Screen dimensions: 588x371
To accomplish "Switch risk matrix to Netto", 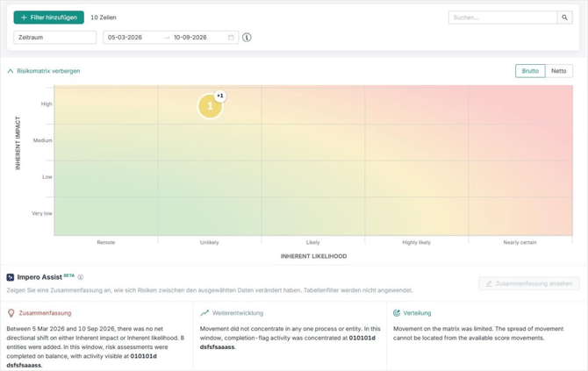I will 559,71.
